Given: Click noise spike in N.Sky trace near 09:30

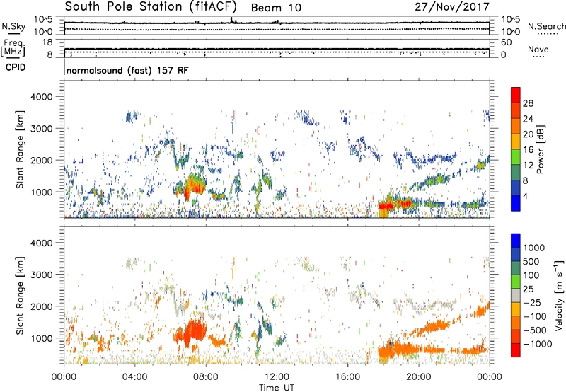Looking at the screenshot, I should pos(231,20).
